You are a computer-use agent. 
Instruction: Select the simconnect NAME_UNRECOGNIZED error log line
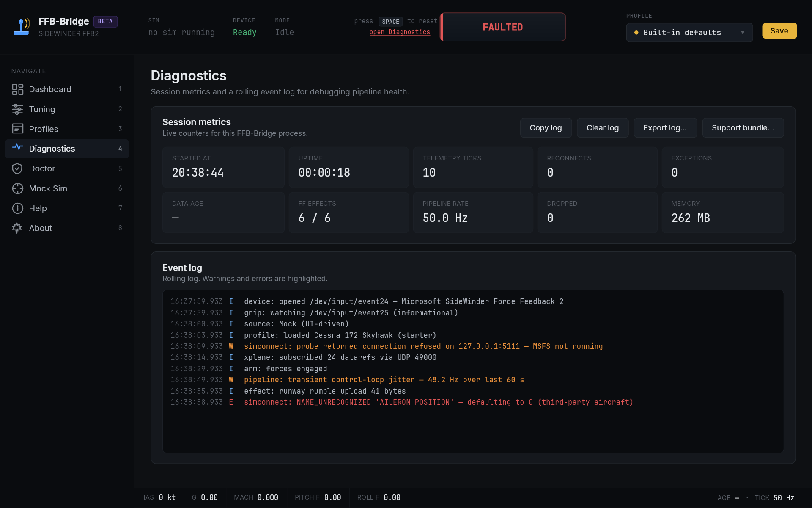coord(438,402)
